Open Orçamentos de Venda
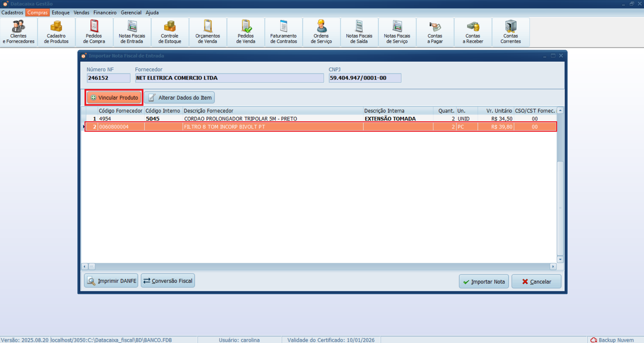 click(207, 32)
